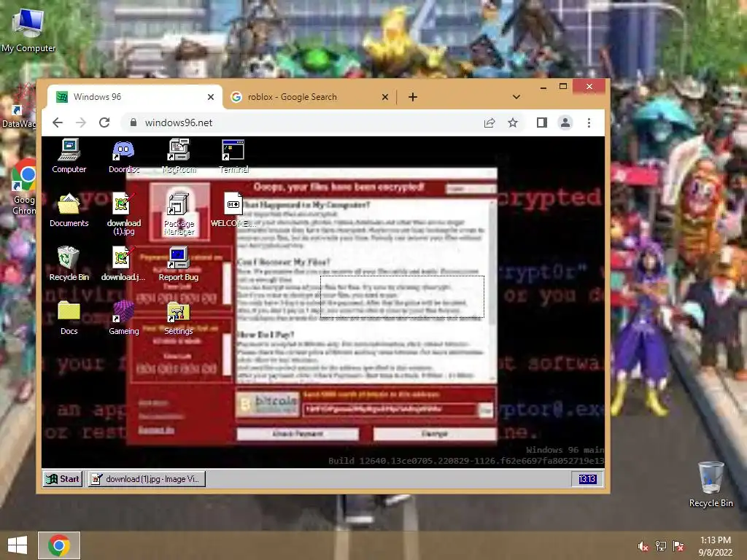This screenshot has width=747, height=560.
Task: Click the Decrypt button
Action: click(x=435, y=434)
